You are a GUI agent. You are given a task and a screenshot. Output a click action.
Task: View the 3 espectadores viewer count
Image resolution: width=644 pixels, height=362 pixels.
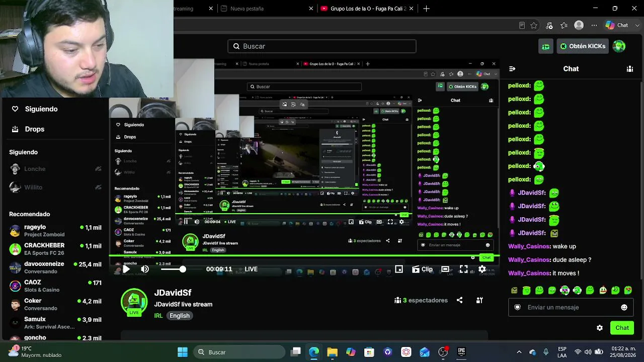click(x=422, y=300)
